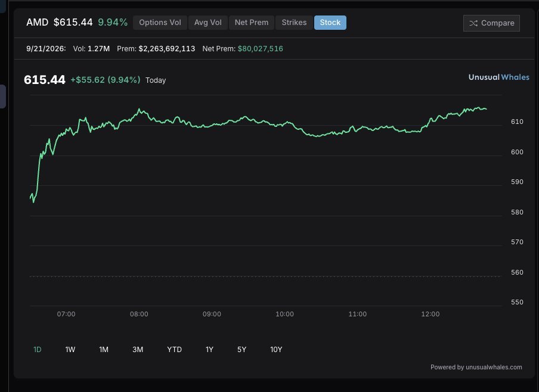This screenshot has height=392, width=539.
Task: Click the Unusual Whales chart logo
Action: pos(499,77)
